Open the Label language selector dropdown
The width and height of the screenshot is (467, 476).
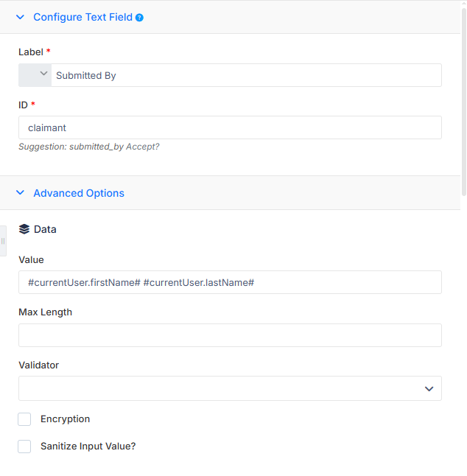click(x=35, y=75)
